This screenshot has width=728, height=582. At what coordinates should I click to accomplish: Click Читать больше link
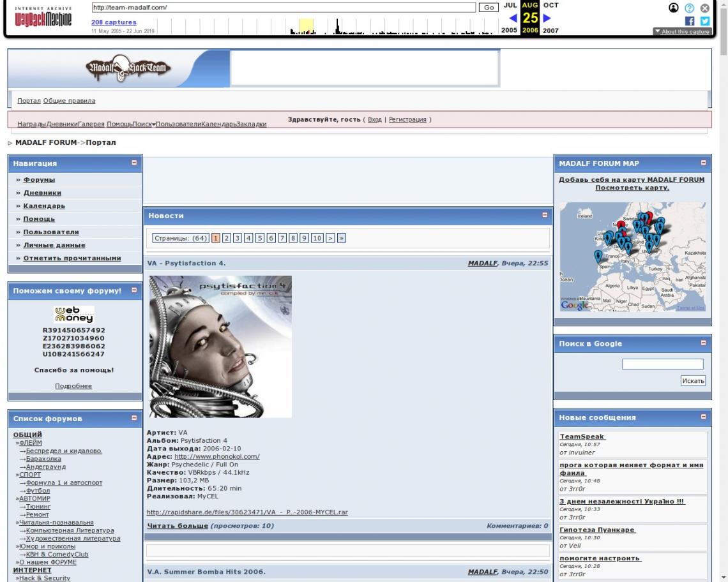(x=178, y=526)
